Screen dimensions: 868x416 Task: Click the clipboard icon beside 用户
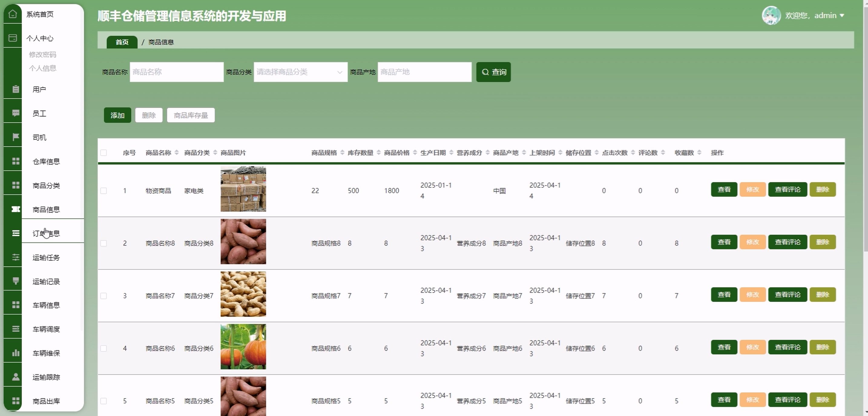[15, 89]
